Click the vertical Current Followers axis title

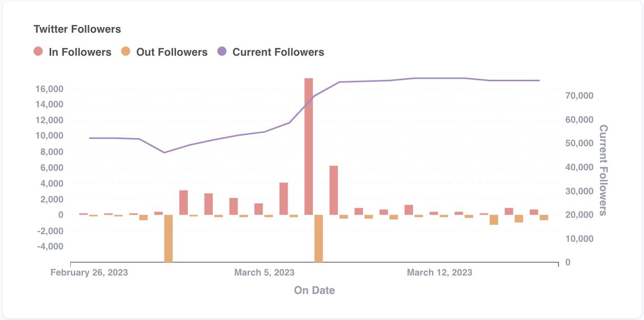[604, 170]
